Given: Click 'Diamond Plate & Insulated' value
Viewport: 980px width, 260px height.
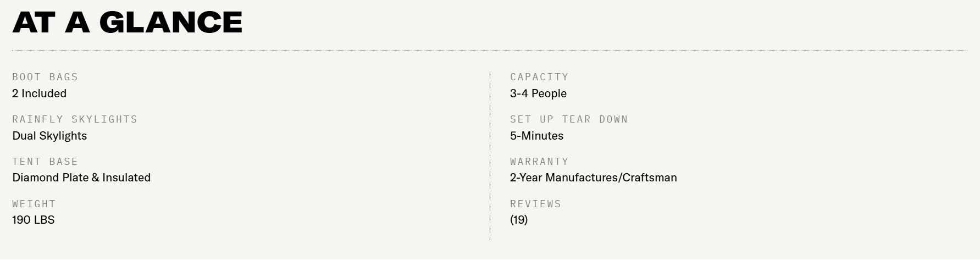Looking at the screenshot, I should (x=81, y=178).
